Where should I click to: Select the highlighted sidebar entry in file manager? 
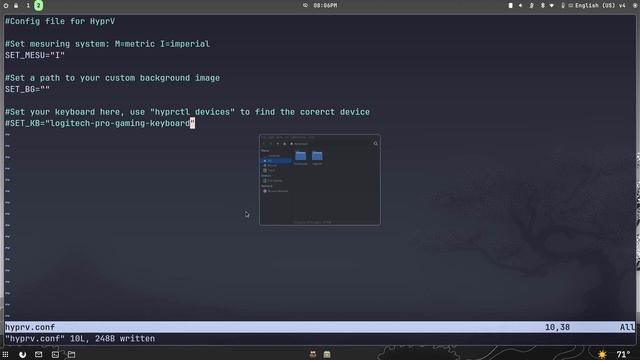click(x=276, y=161)
